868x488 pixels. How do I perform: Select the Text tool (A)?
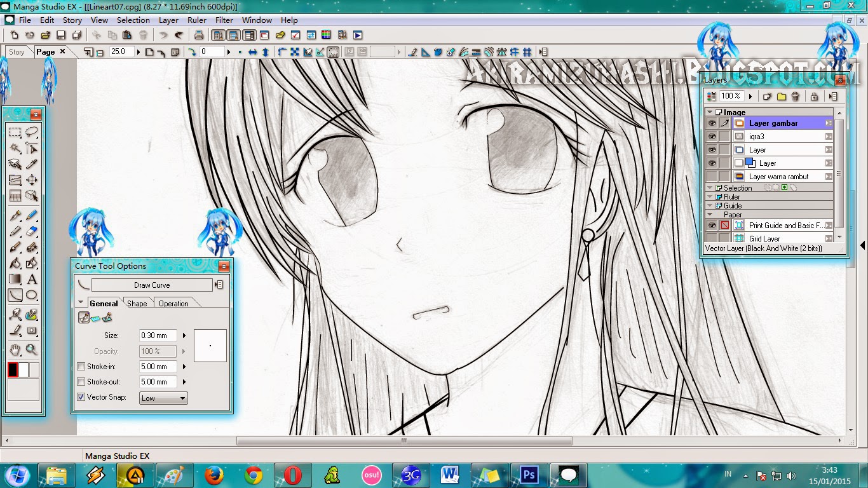tap(32, 279)
